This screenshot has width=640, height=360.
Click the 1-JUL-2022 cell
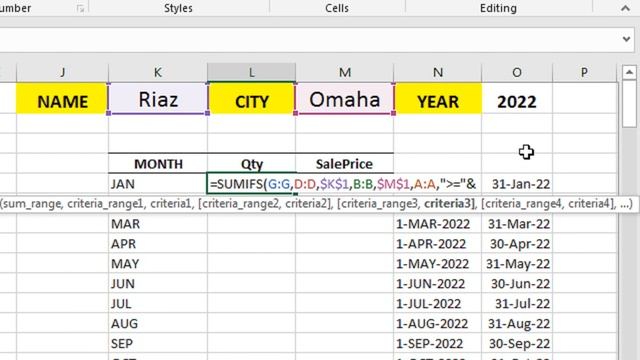click(x=438, y=304)
